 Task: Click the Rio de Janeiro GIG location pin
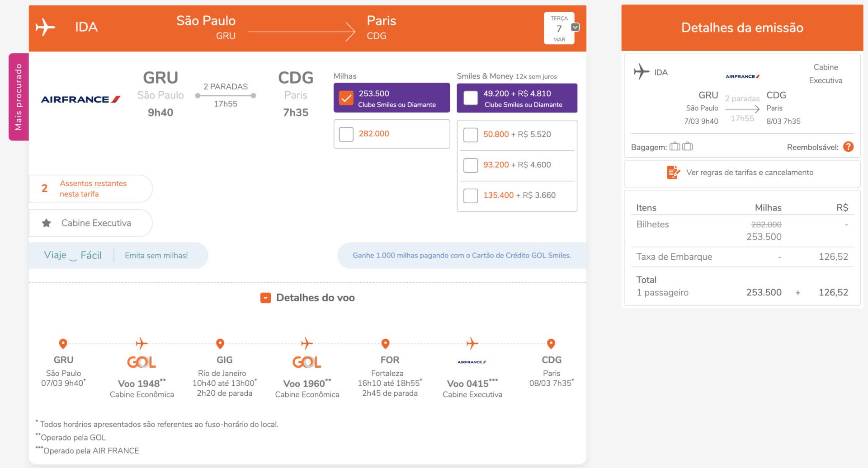point(220,344)
